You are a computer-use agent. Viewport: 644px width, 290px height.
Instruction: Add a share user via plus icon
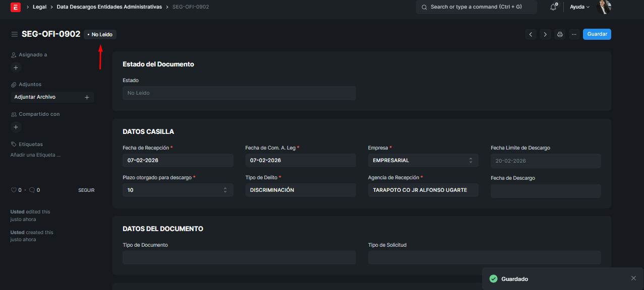pos(16,127)
